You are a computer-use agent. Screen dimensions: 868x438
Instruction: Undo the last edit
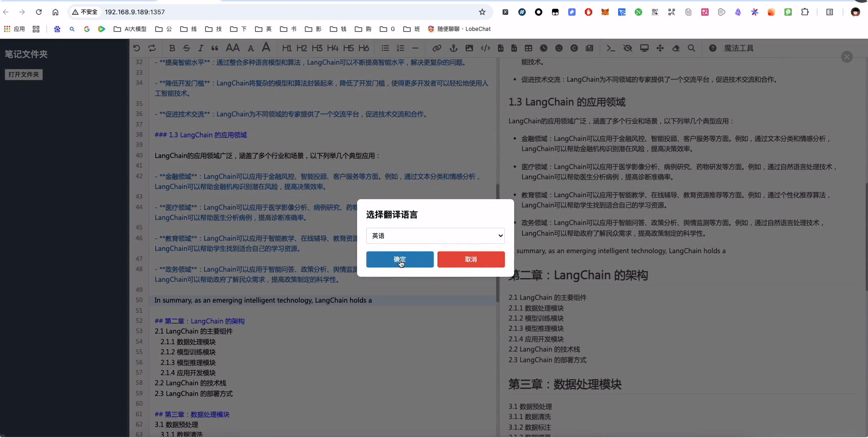[x=136, y=48]
